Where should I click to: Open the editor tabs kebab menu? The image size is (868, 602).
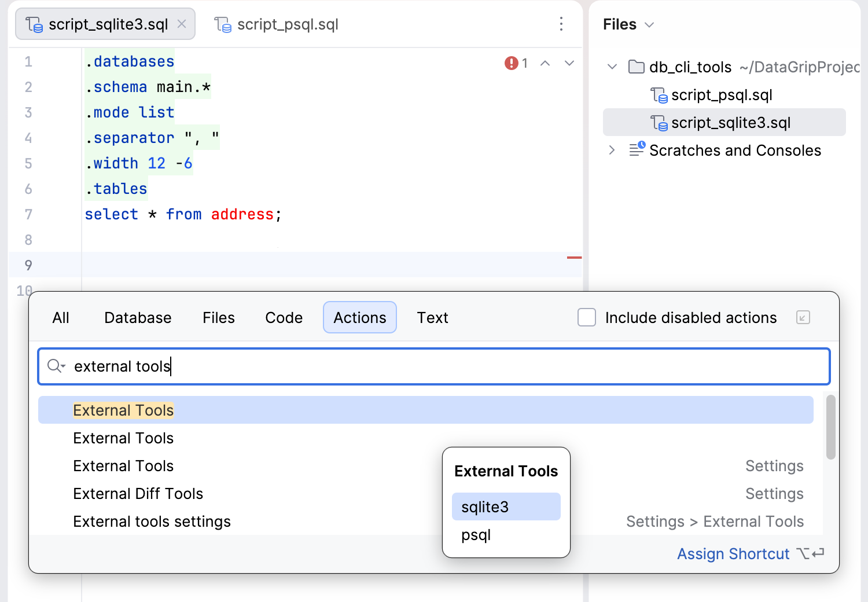click(x=561, y=24)
